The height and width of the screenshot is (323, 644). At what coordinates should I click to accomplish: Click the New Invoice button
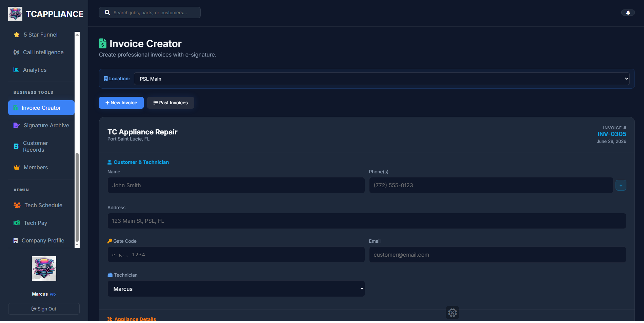pyautogui.click(x=121, y=103)
